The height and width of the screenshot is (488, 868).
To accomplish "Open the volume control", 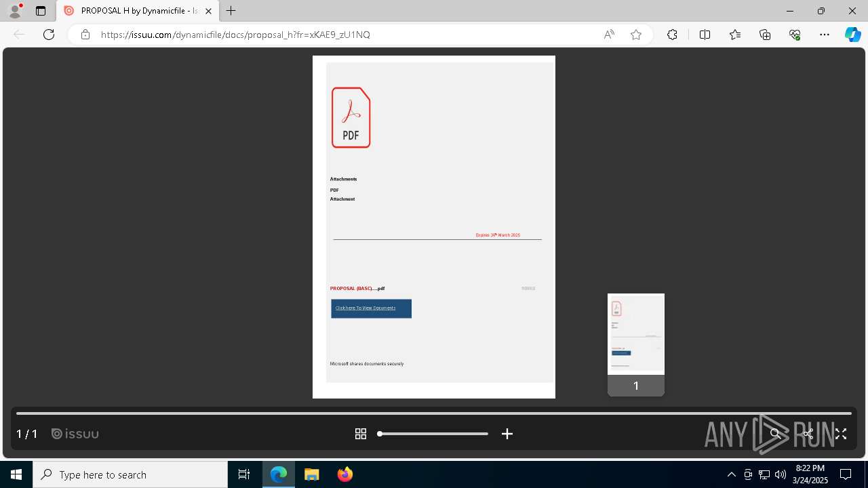I will (x=781, y=474).
